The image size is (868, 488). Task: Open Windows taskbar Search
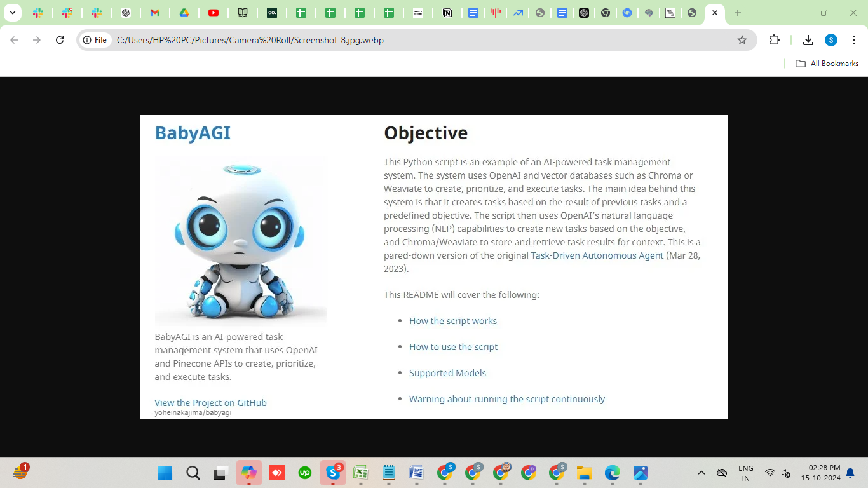(x=193, y=473)
